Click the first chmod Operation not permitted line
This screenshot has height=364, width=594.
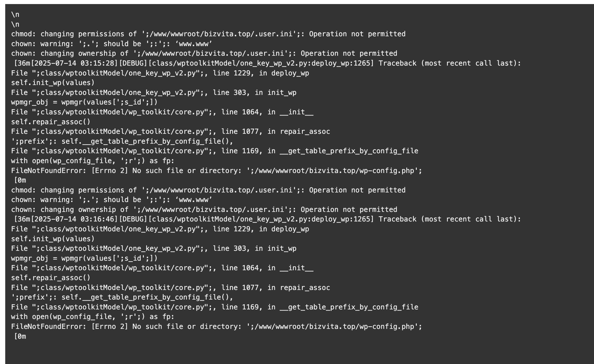click(x=208, y=34)
